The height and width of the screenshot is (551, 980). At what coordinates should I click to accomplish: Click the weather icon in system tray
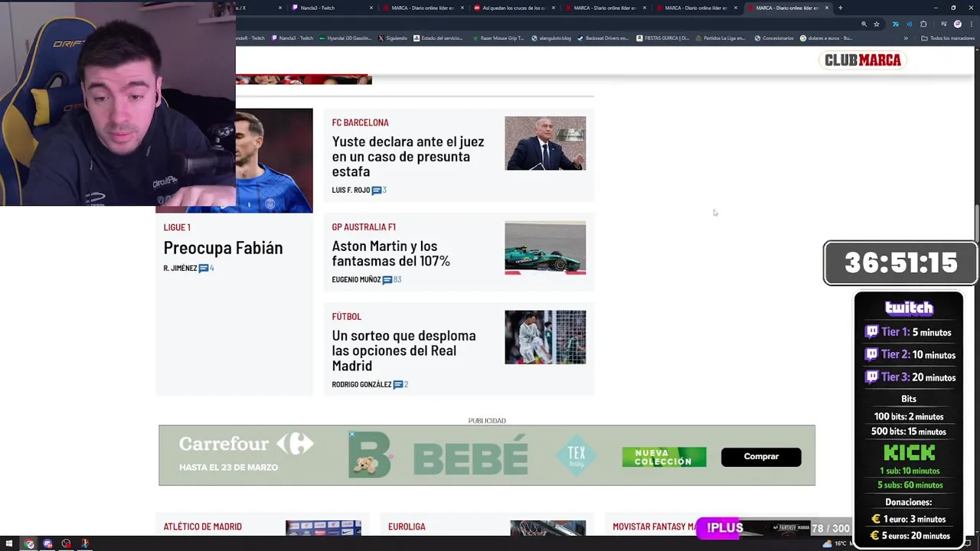coord(827,544)
